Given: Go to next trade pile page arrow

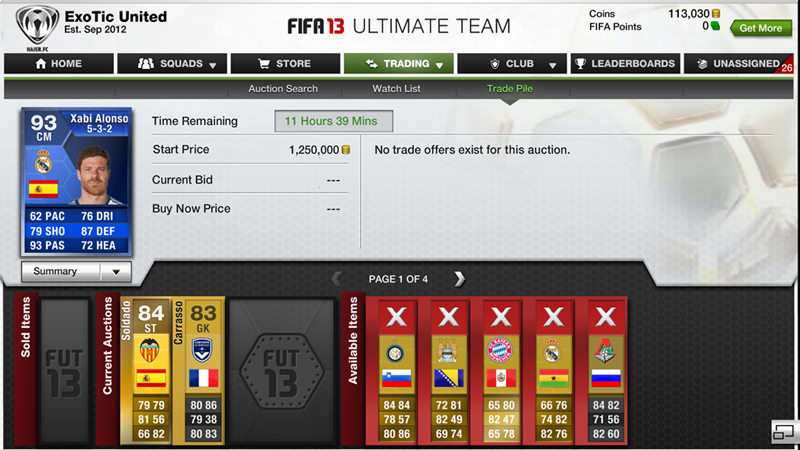Looking at the screenshot, I should 459,279.
